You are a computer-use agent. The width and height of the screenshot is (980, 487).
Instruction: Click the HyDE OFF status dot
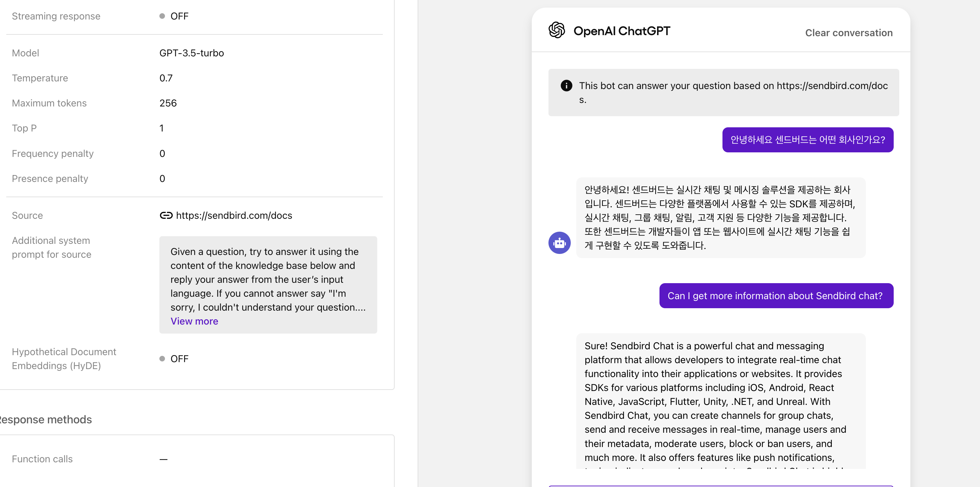162,359
